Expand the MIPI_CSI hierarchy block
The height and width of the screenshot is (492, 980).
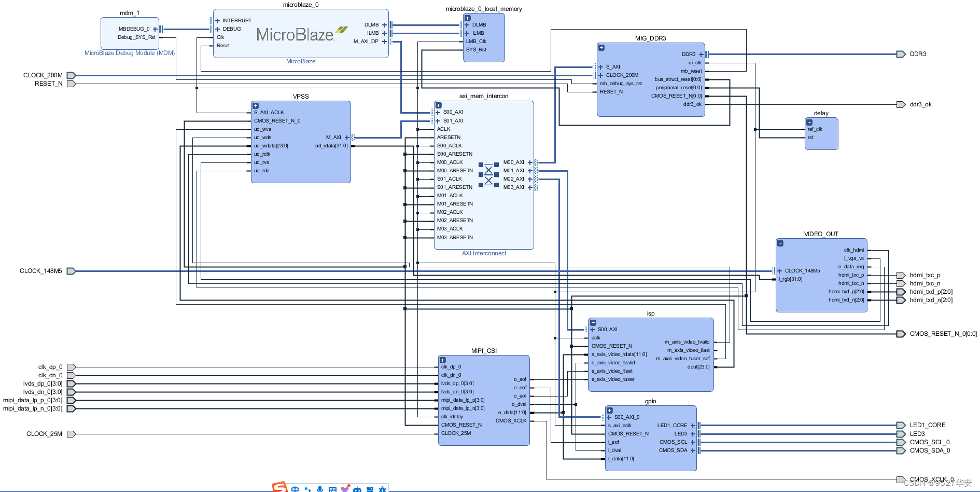tap(443, 360)
